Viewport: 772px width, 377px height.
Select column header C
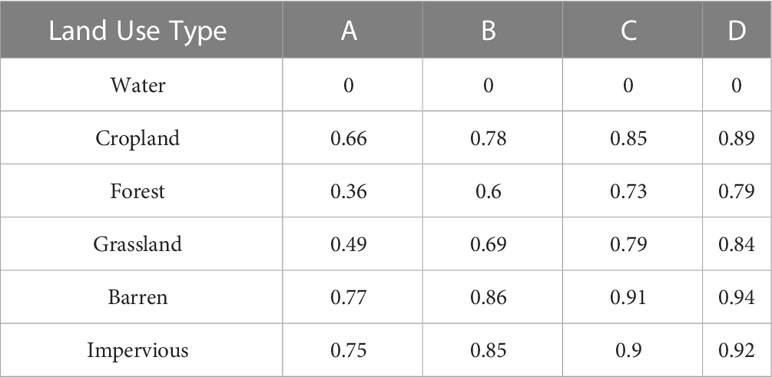point(628,32)
